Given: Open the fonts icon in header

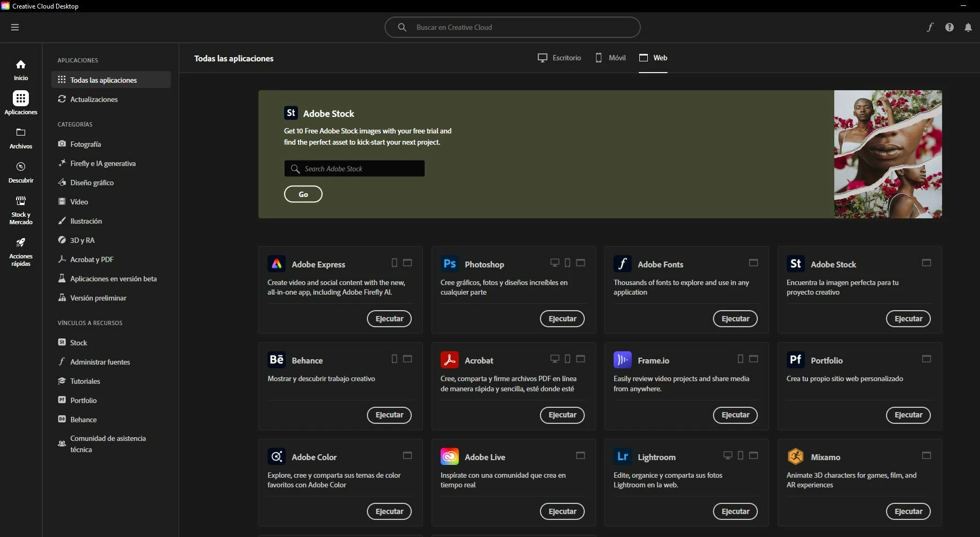Looking at the screenshot, I should coord(930,27).
